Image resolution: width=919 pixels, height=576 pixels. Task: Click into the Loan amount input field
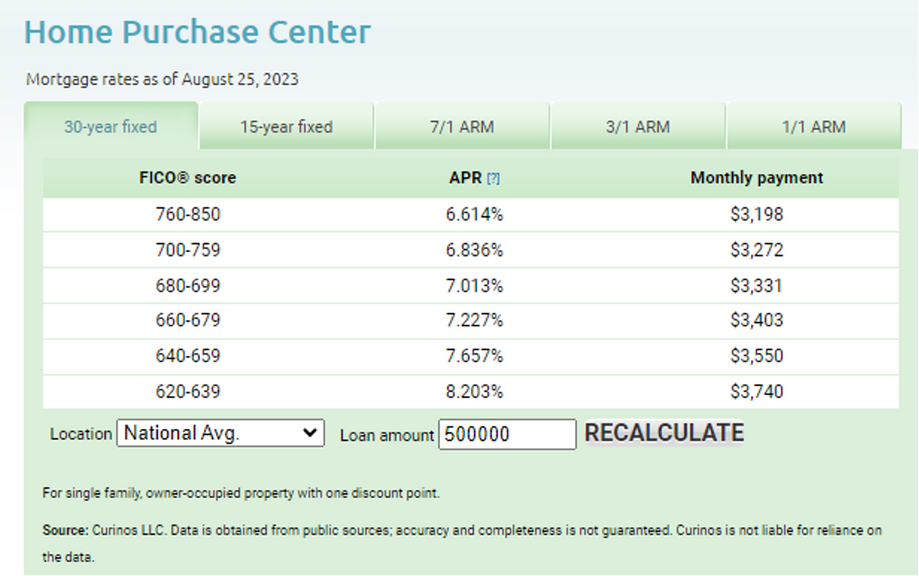pos(507,434)
